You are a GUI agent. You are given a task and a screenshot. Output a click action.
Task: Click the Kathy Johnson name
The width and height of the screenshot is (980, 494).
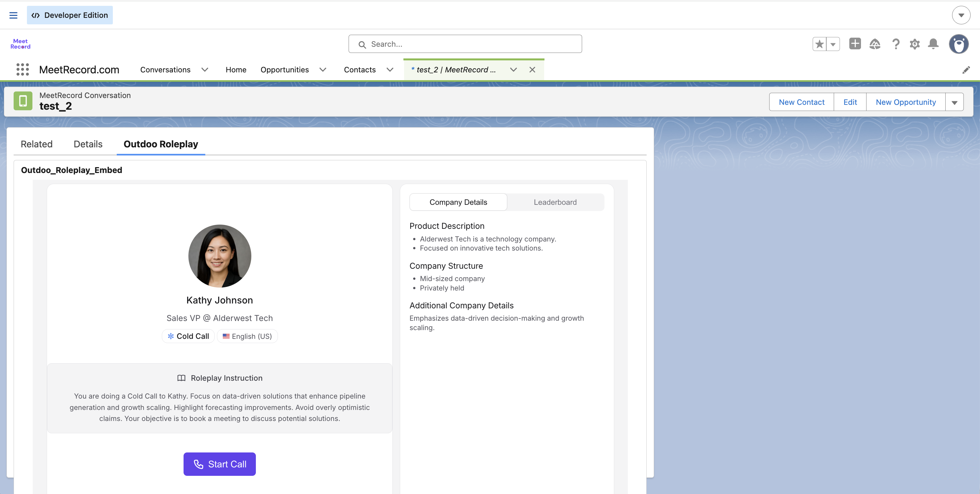click(220, 300)
